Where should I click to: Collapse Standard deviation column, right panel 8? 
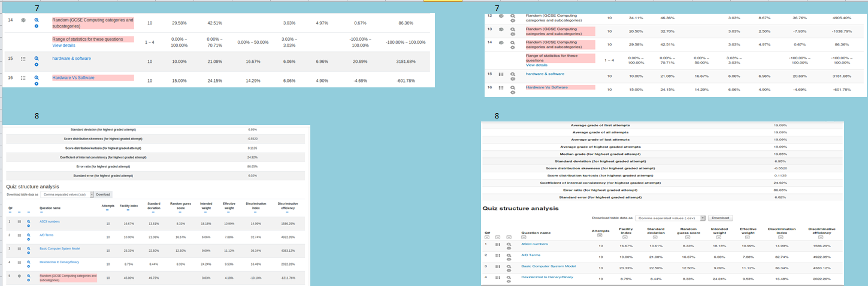pos(655,237)
